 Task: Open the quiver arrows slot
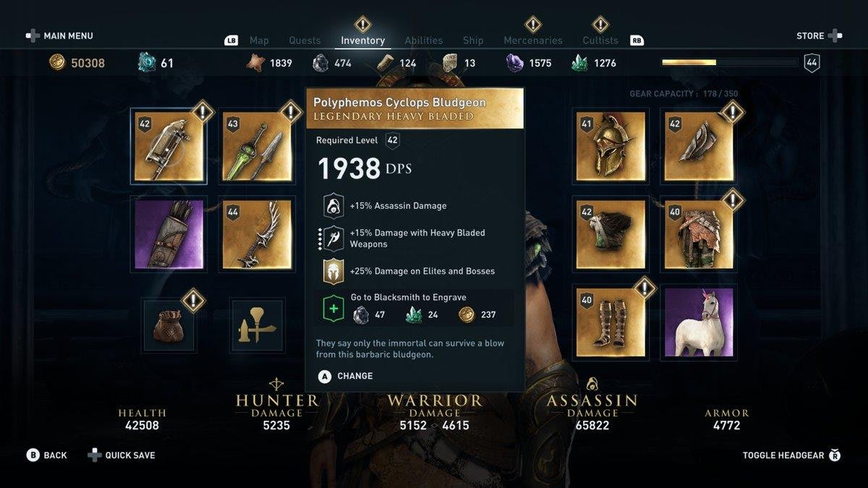(169, 235)
